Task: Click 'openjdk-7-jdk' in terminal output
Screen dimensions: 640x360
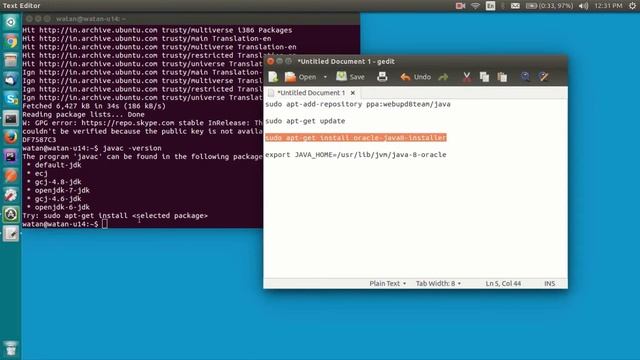Action: tap(62, 190)
